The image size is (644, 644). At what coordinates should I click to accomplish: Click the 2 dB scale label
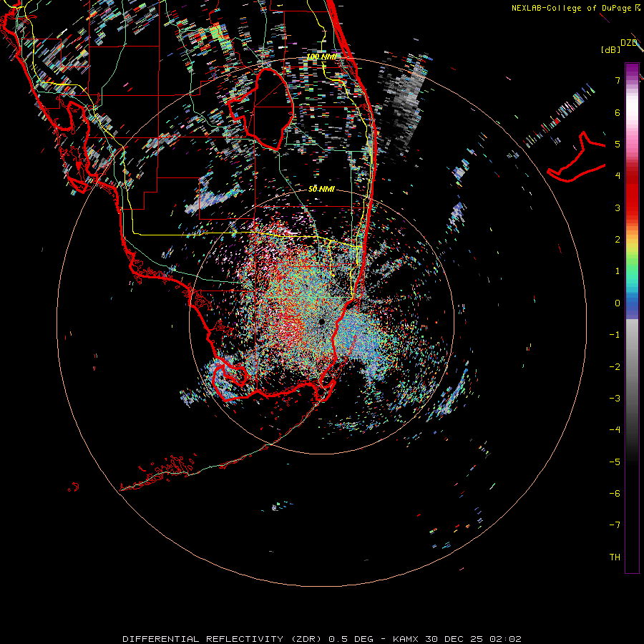(618, 240)
